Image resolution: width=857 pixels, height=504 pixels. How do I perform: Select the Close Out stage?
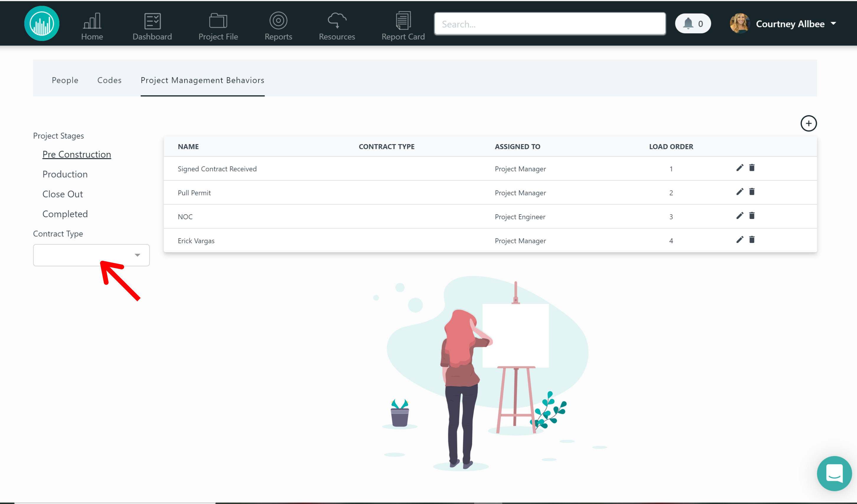[x=63, y=194]
